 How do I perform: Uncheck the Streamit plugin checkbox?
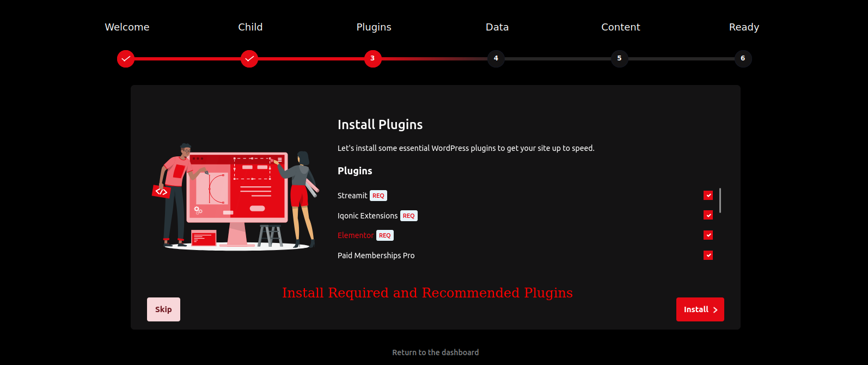(708, 195)
